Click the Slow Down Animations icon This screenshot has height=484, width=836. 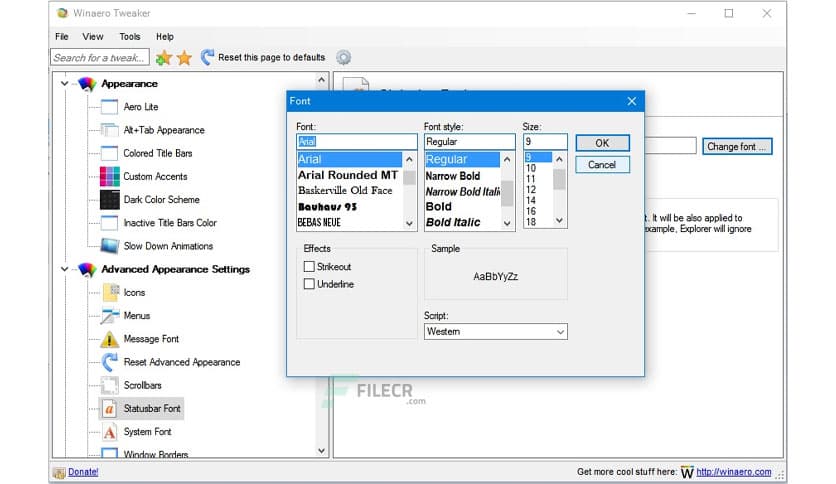pos(109,246)
